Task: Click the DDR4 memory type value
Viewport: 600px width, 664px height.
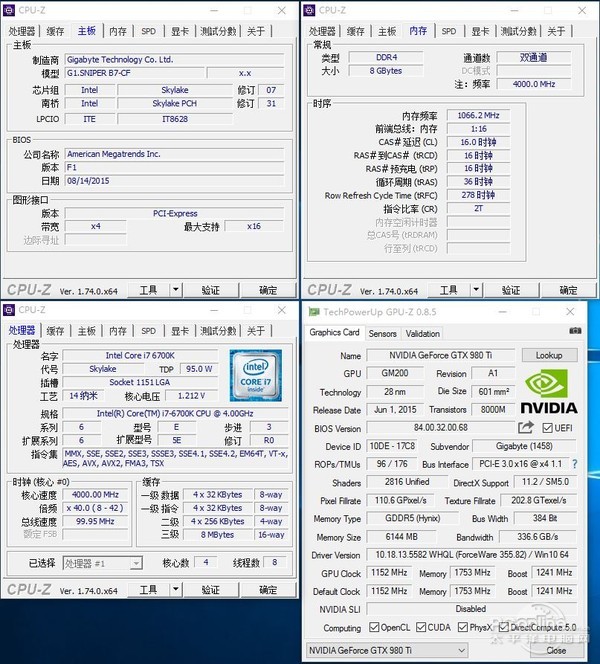Action: (x=386, y=57)
